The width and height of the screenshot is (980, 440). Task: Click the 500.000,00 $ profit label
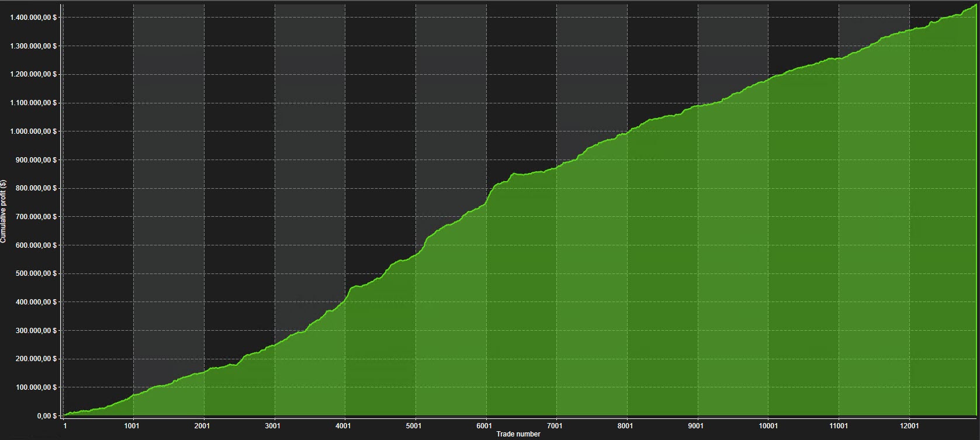[37, 273]
